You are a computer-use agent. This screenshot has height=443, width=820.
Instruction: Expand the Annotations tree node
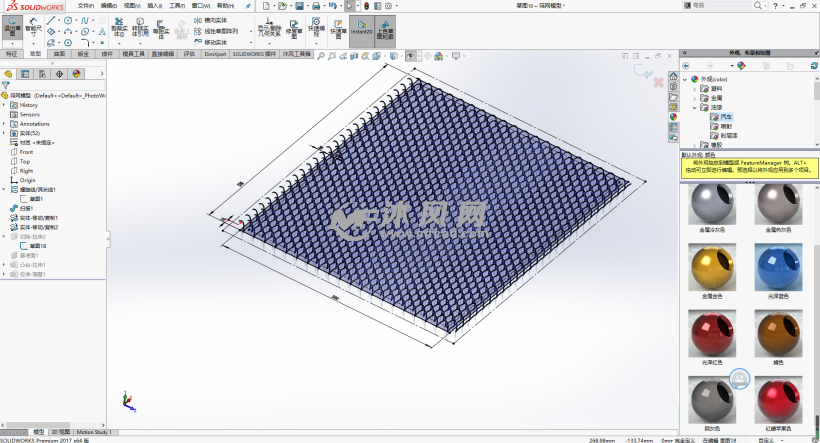pos(4,124)
